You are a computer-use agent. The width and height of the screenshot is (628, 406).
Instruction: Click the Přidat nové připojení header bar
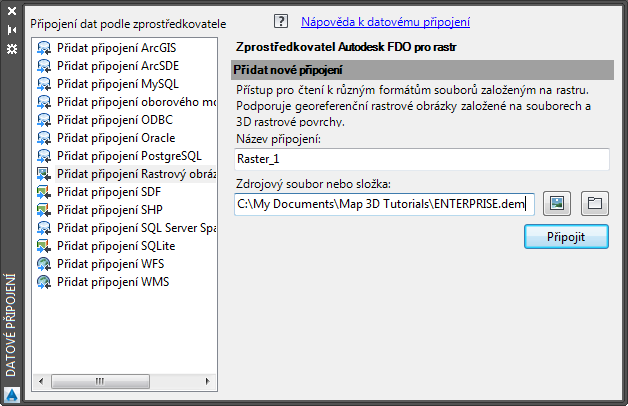pyautogui.click(x=422, y=70)
